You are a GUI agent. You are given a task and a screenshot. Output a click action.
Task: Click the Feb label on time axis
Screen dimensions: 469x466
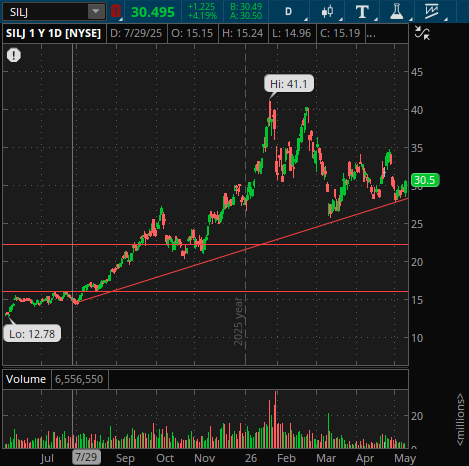[x=286, y=458]
